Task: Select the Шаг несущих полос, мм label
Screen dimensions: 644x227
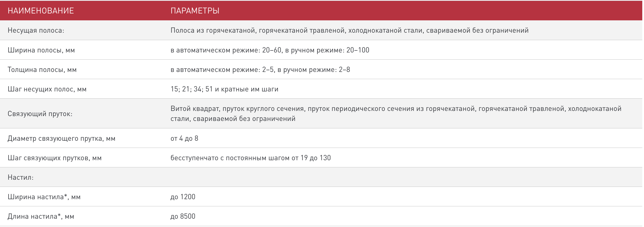Action: [x=47, y=89]
